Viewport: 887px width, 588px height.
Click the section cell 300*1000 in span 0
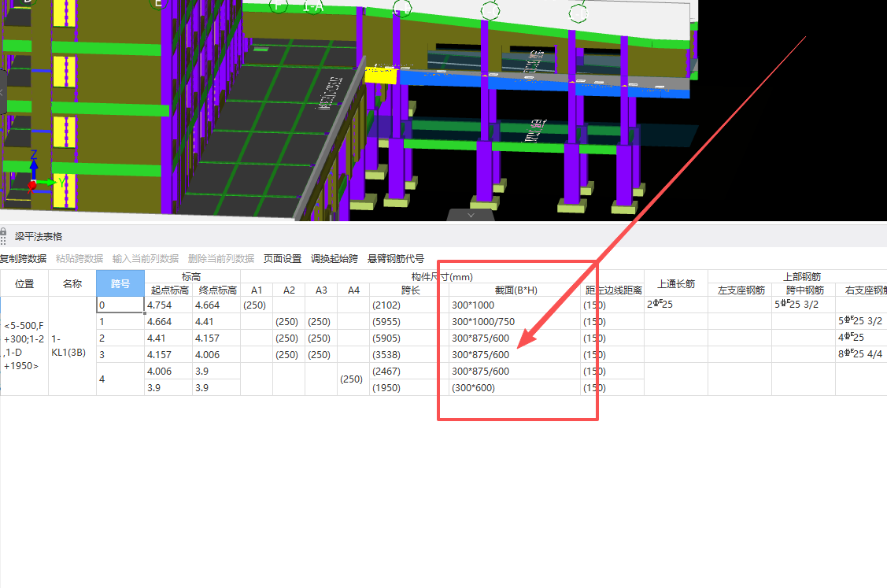tap(516, 305)
